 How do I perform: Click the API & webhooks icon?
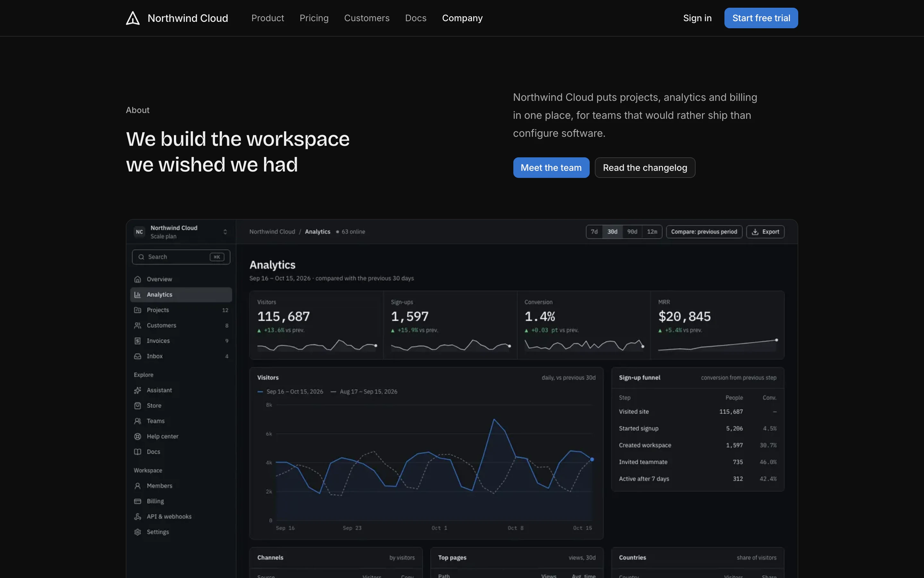tap(137, 516)
